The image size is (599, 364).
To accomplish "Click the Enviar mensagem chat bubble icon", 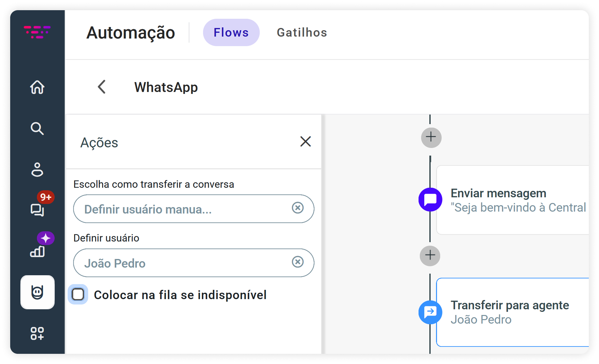I will coord(430,200).
